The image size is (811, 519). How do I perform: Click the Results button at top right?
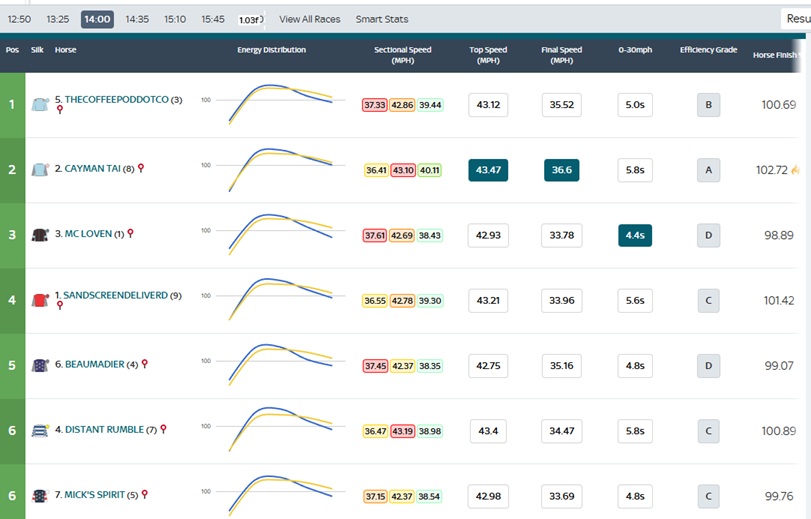coord(796,19)
